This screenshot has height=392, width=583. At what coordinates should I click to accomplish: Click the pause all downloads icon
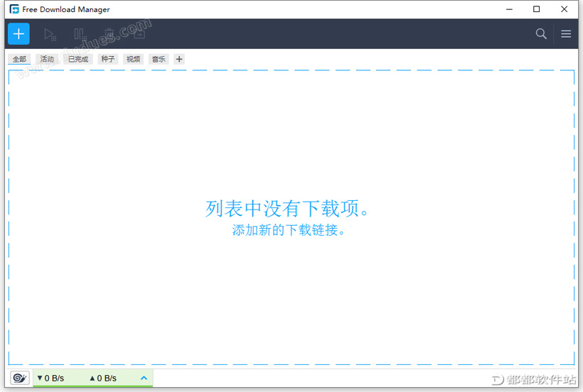pos(80,34)
